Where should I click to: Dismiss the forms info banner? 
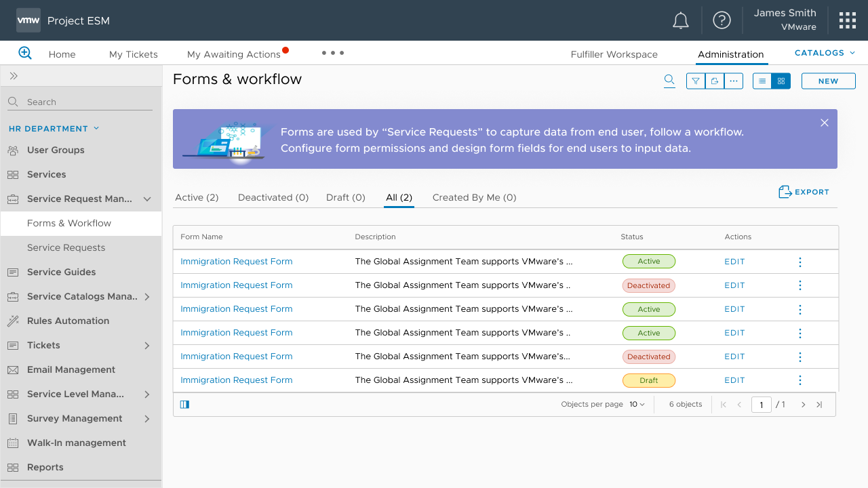tap(825, 123)
